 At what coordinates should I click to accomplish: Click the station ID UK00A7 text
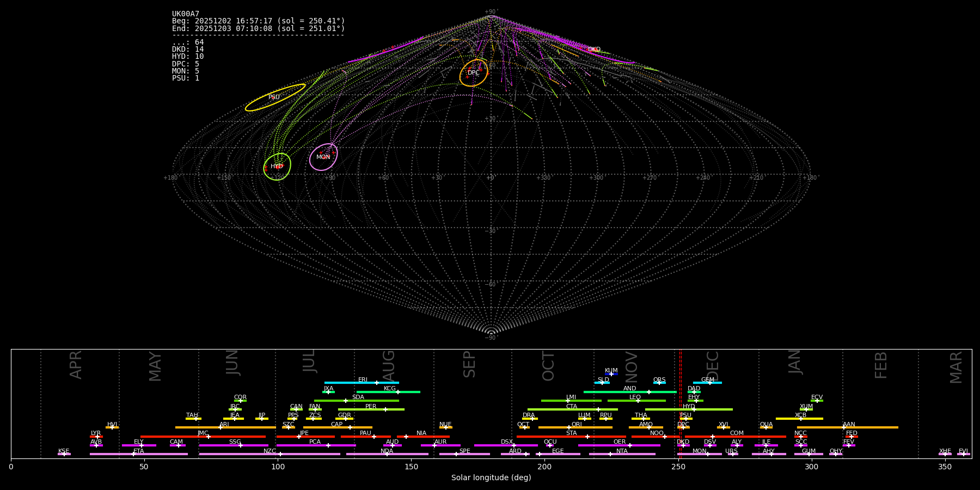pos(186,14)
